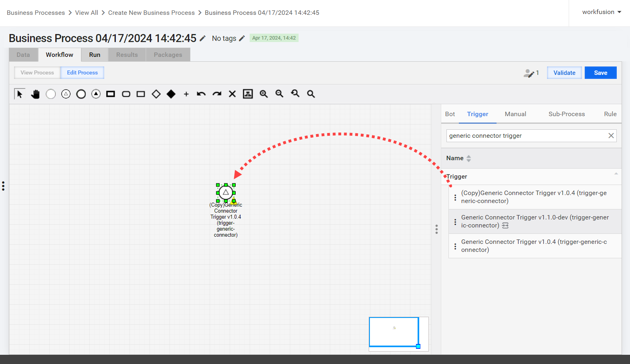630x364 pixels.
Task: Save the business process
Action: point(600,73)
